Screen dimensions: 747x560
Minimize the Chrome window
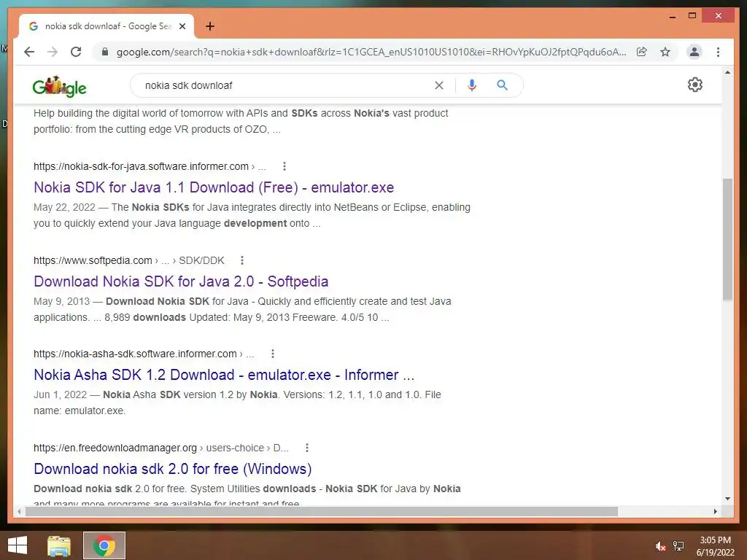coord(672,16)
